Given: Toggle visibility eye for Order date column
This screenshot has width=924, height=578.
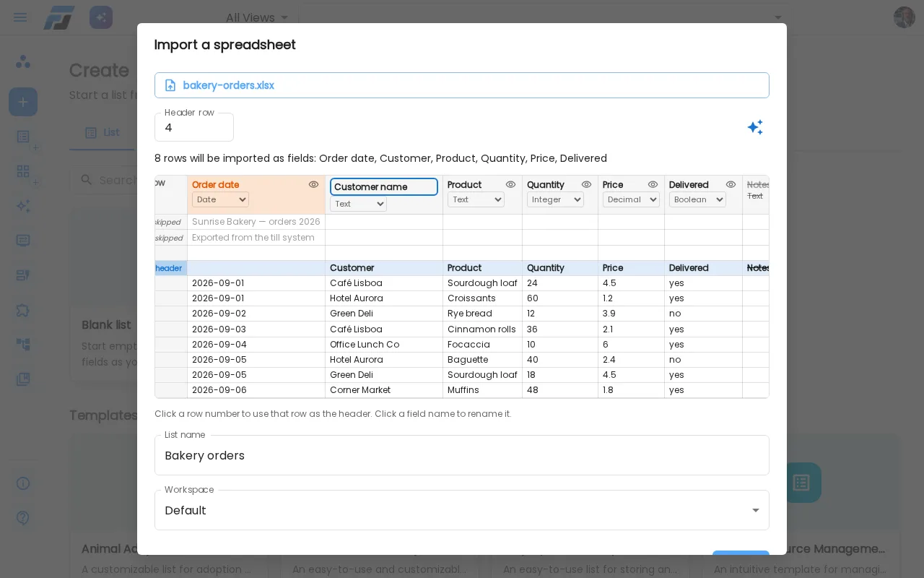Looking at the screenshot, I should 313,184.
